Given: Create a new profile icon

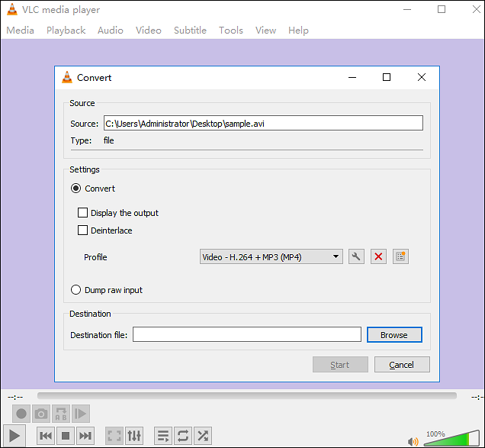Looking at the screenshot, I should [401, 257].
